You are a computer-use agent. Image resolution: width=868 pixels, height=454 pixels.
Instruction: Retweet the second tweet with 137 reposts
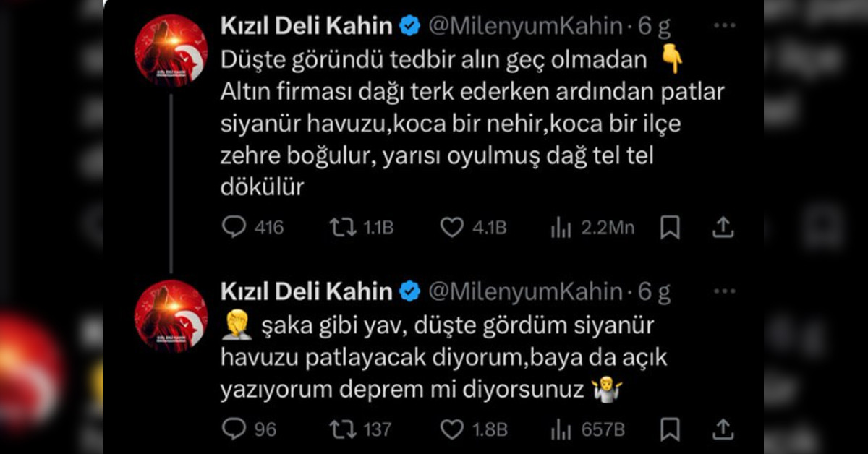(342, 429)
